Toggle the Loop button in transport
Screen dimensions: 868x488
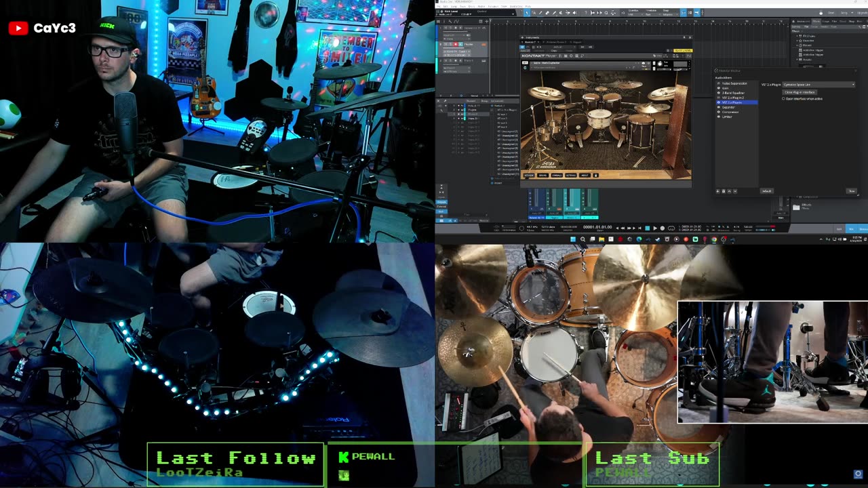[671, 228]
